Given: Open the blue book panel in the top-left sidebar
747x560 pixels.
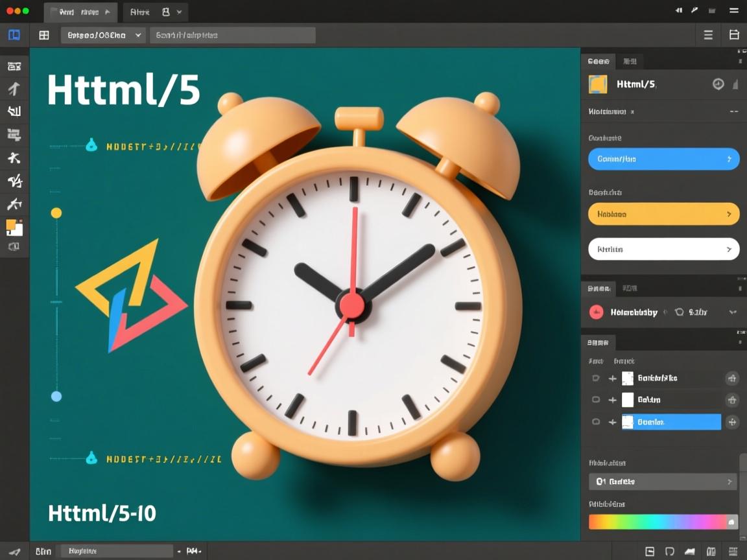Looking at the screenshot, I should [x=14, y=35].
